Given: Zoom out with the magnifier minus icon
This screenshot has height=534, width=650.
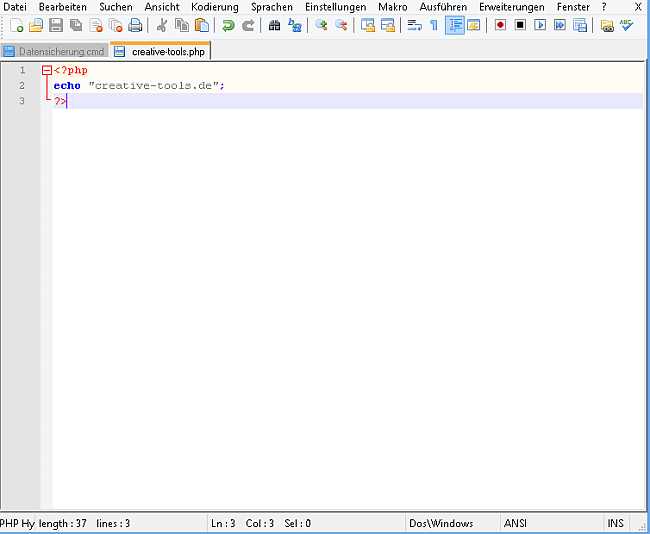Looking at the screenshot, I should pos(341,25).
